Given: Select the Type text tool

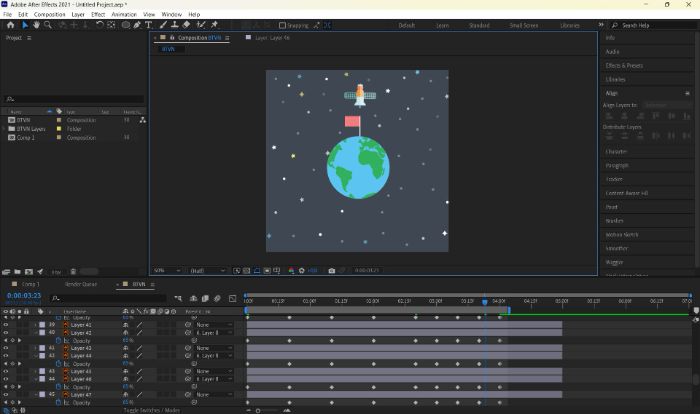Looking at the screenshot, I should (x=149, y=25).
